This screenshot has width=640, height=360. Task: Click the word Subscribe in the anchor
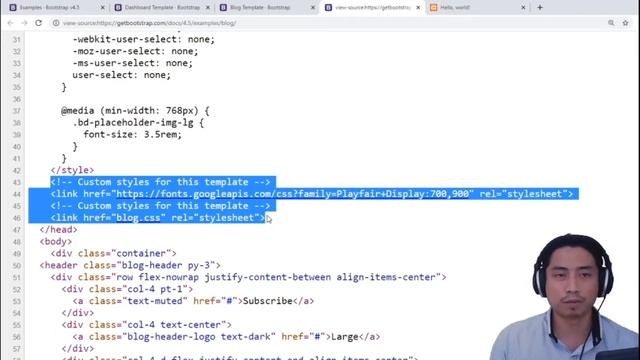pyautogui.click(x=268, y=301)
